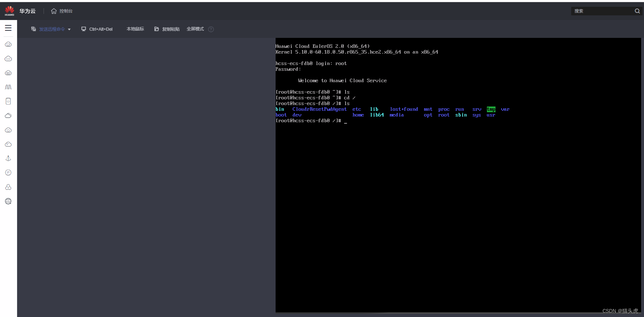Screen dimensions: 644x317
Task: Click the boot entry in the terminal listing
Action: (x=281, y=115)
